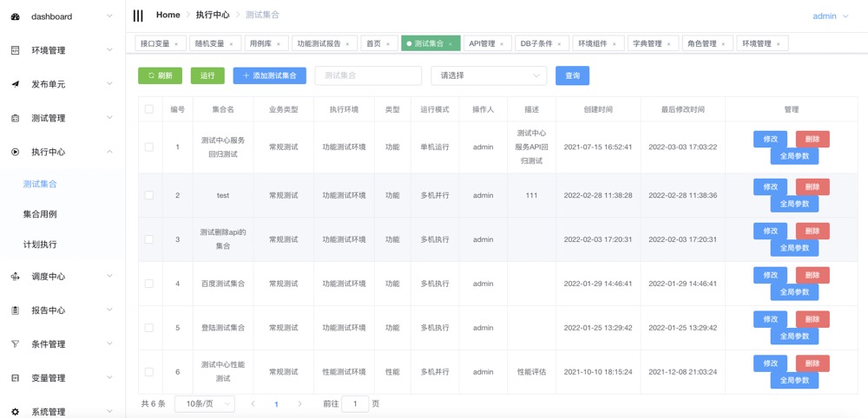Close the 接口变量 tab via its x
This screenshot has width=868, height=418.
176,43
